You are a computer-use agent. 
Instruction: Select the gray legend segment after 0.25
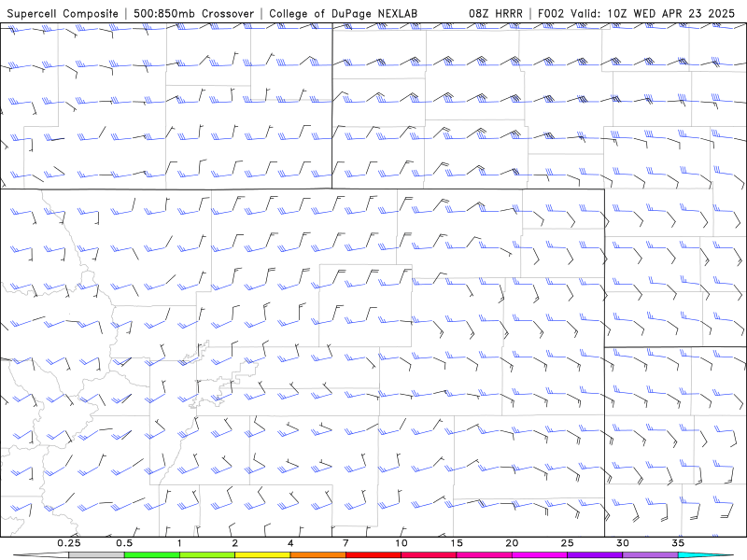click(96, 555)
